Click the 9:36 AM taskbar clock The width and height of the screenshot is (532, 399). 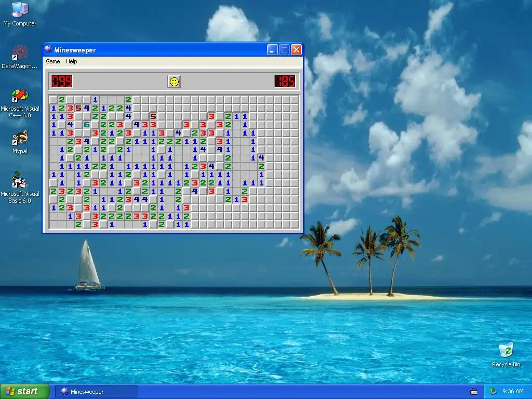point(513,392)
